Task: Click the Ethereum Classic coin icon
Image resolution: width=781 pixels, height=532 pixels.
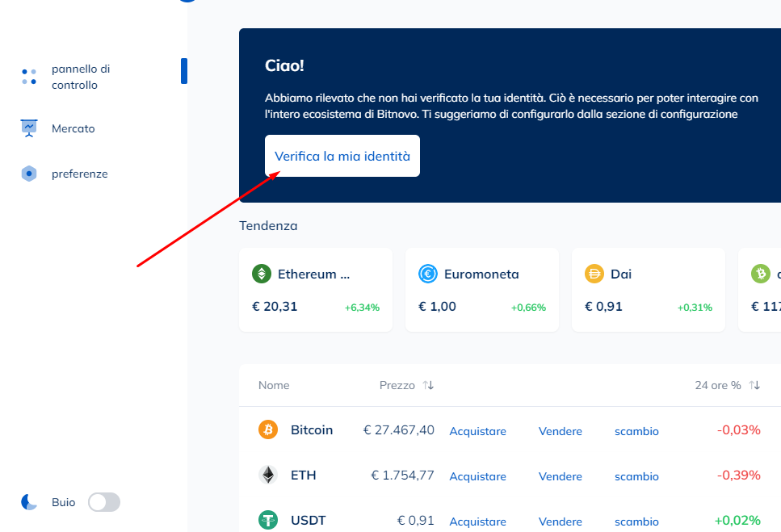Action: (262, 274)
